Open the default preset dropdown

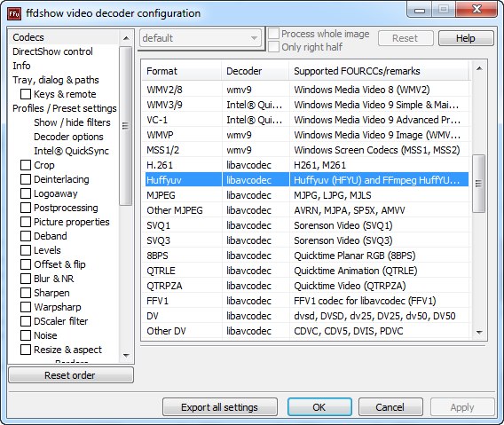click(x=201, y=38)
